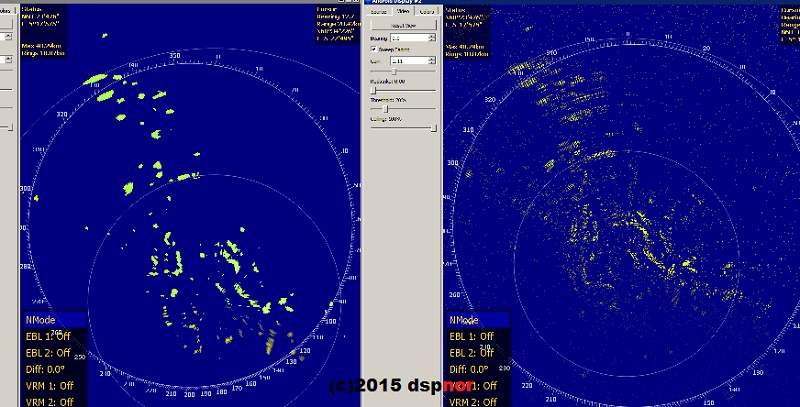Open the Video tab
The height and width of the screenshot is (407, 800).
tap(403, 12)
